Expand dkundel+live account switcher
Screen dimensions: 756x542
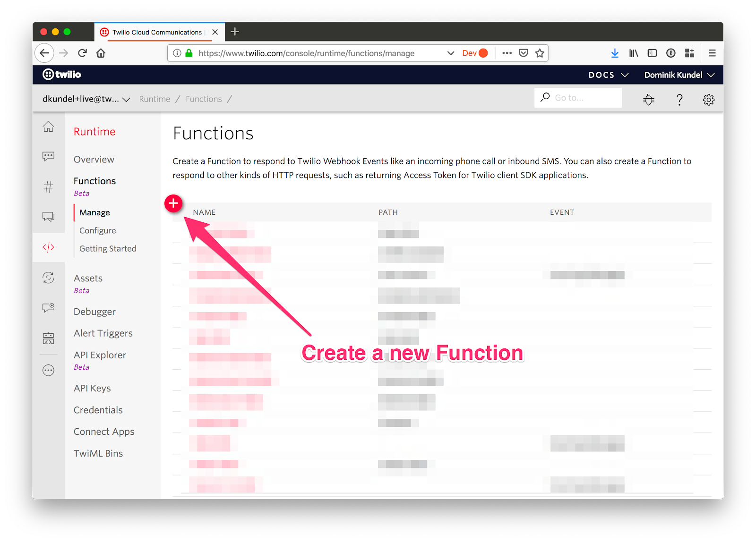click(86, 99)
